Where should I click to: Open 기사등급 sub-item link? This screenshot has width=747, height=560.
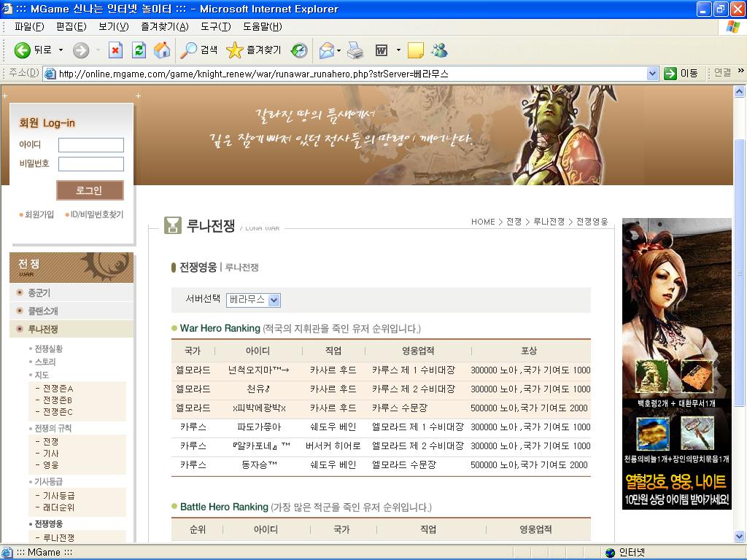point(58,496)
